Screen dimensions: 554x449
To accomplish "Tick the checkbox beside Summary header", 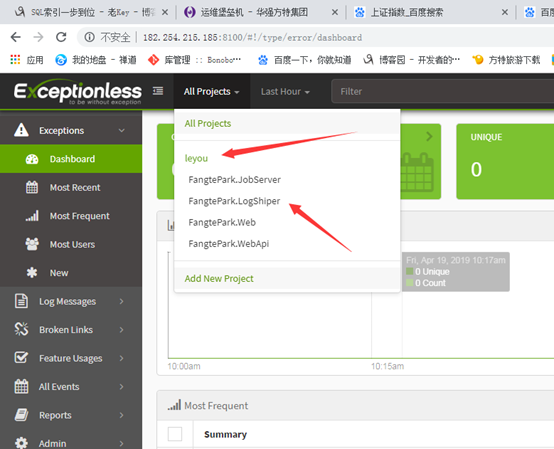I will (x=175, y=434).
